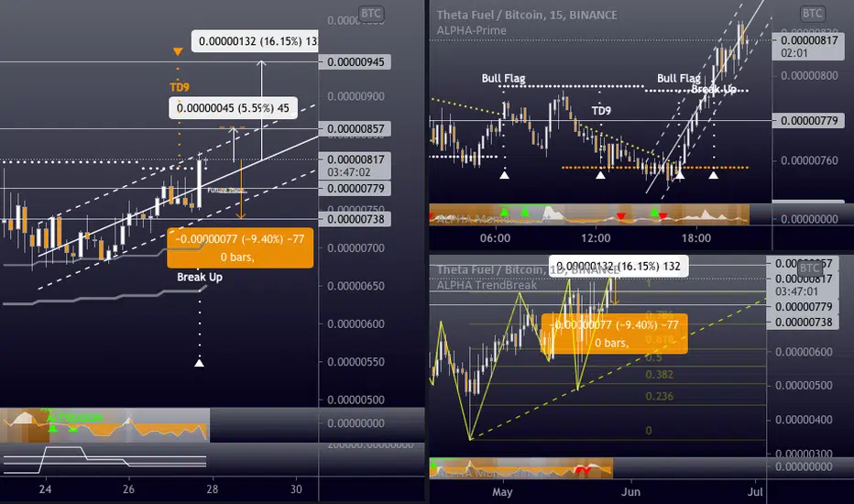Click the 0.00000779 label on daily chart

pos(803,307)
